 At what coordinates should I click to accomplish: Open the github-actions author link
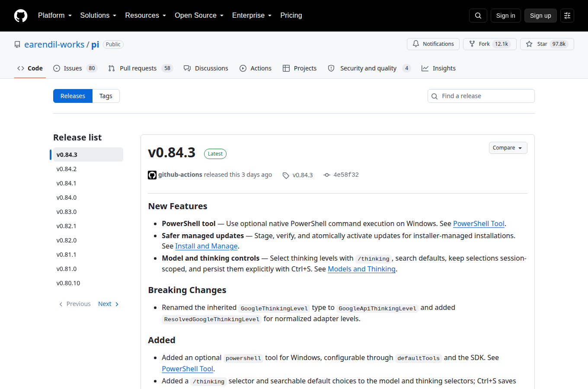point(180,175)
